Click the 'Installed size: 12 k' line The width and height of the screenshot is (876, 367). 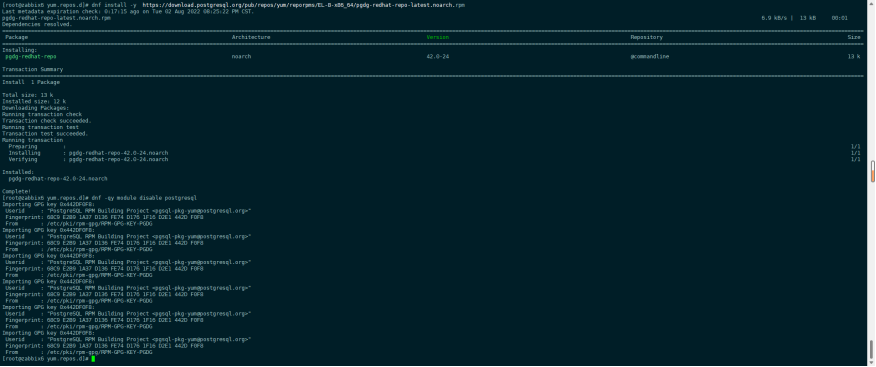[34, 101]
